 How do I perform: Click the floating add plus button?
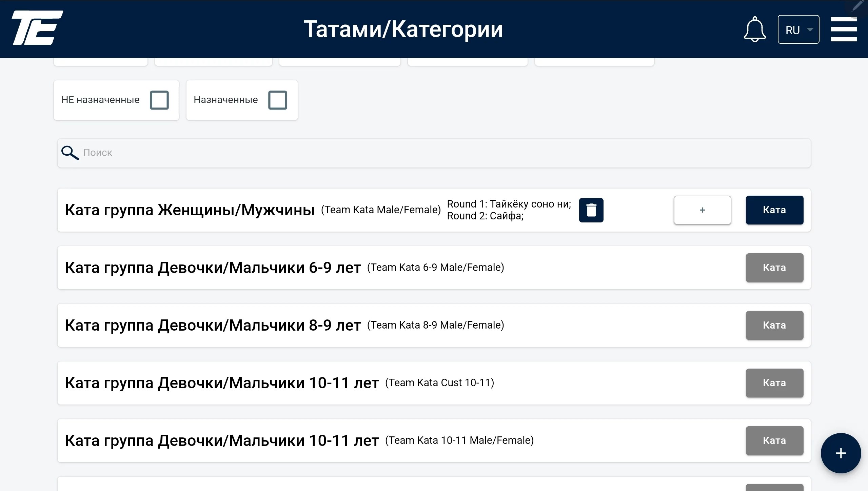[x=841, y=453]
